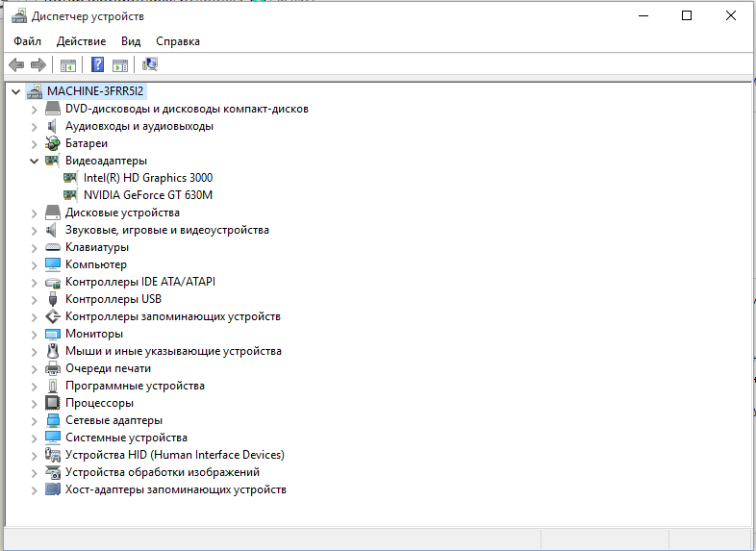Open the Вид menu

point(131,41)
